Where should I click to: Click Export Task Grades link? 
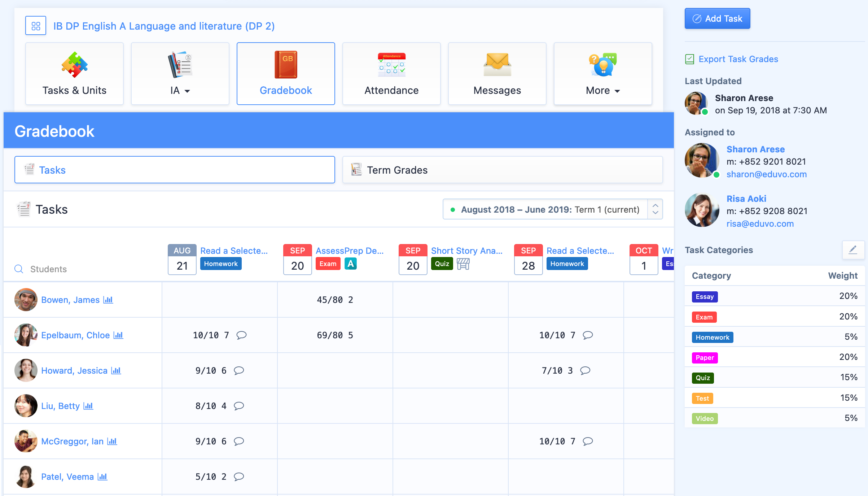point(738,59)
